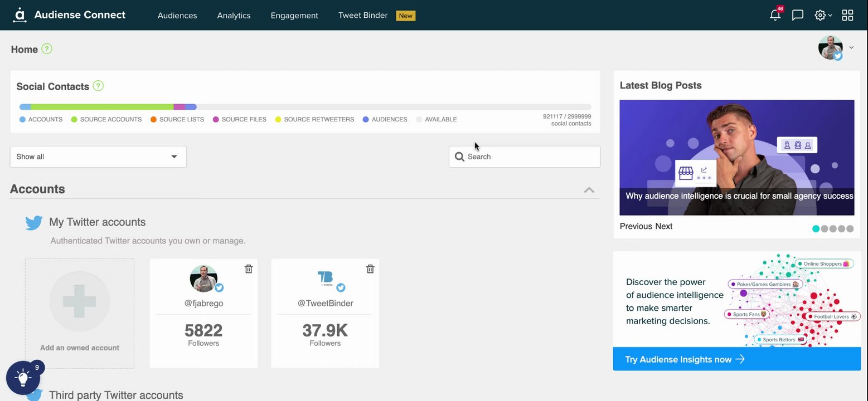Screen dimensions: 868x401
Task: Select the fourth blog carousel dot
Action: coord(841,228)
